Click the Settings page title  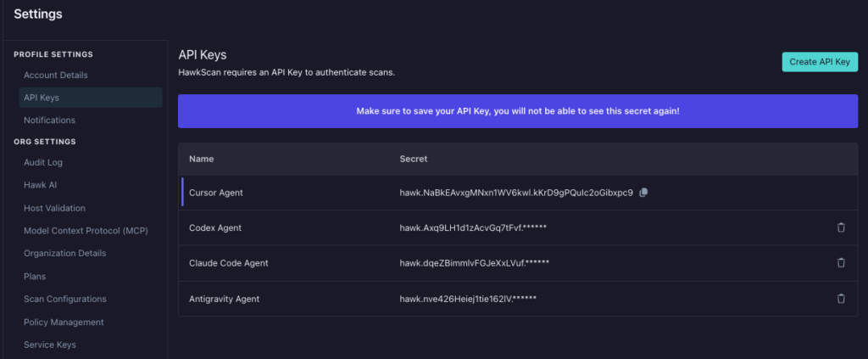pos(38,14)
